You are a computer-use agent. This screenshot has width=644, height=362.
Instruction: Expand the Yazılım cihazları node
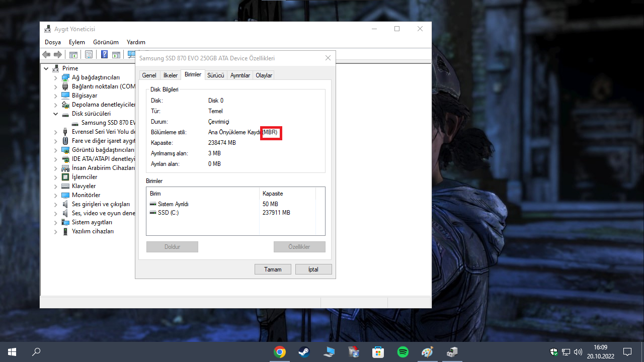pyautogui.click(x=56, y=231)
